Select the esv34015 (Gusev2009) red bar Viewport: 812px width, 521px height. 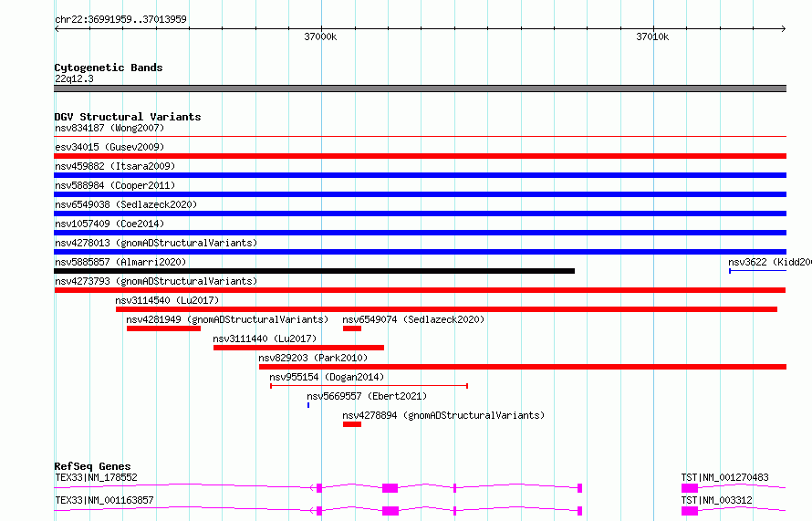420,156
